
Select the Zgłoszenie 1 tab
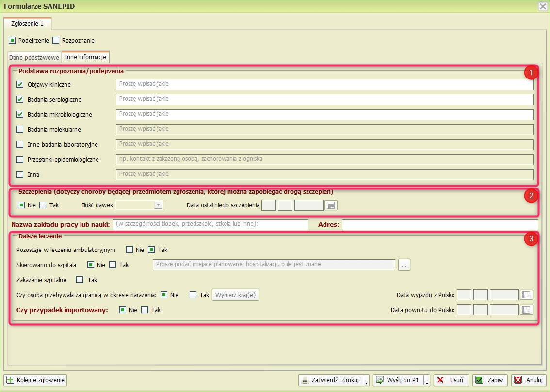[x=27, y=23]
